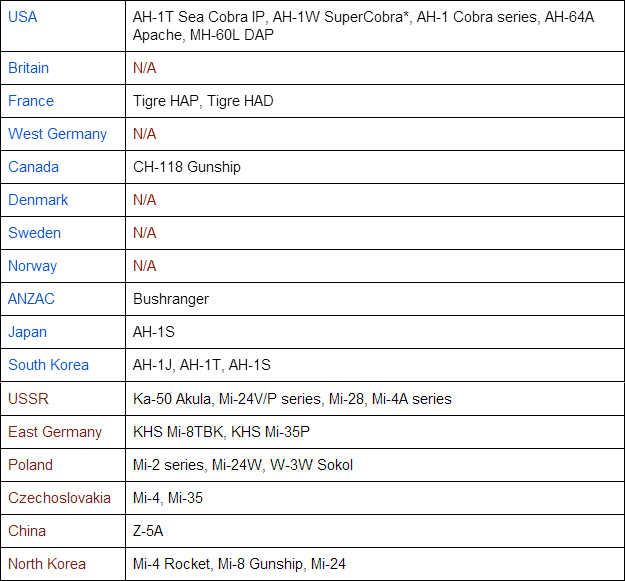Open the West Germany link

pyautogui.click(x=57, y=134)
